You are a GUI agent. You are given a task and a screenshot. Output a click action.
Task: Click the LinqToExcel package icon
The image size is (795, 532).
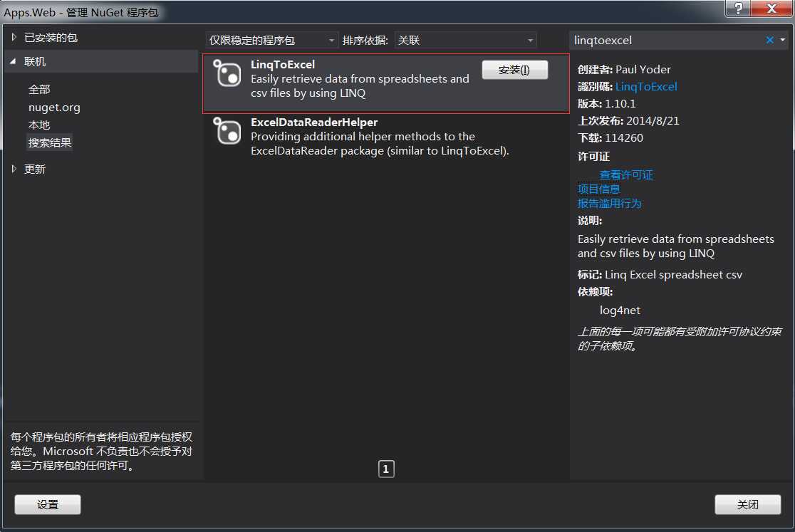pos(227,73)
